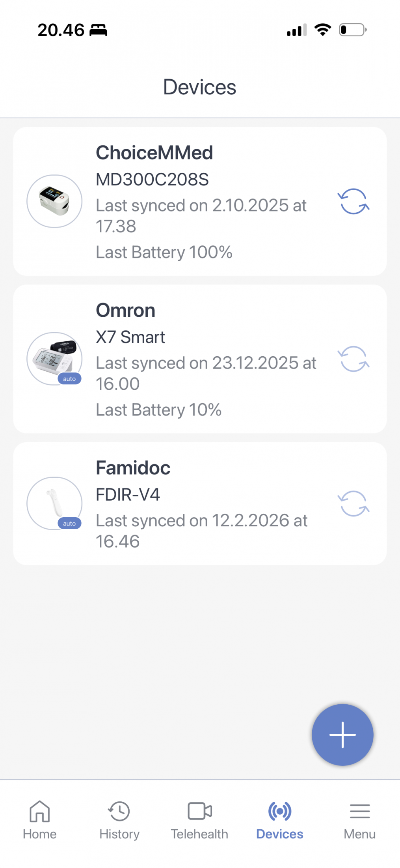Open the Omron device name

pyautogui.click(x=126, y=310)
